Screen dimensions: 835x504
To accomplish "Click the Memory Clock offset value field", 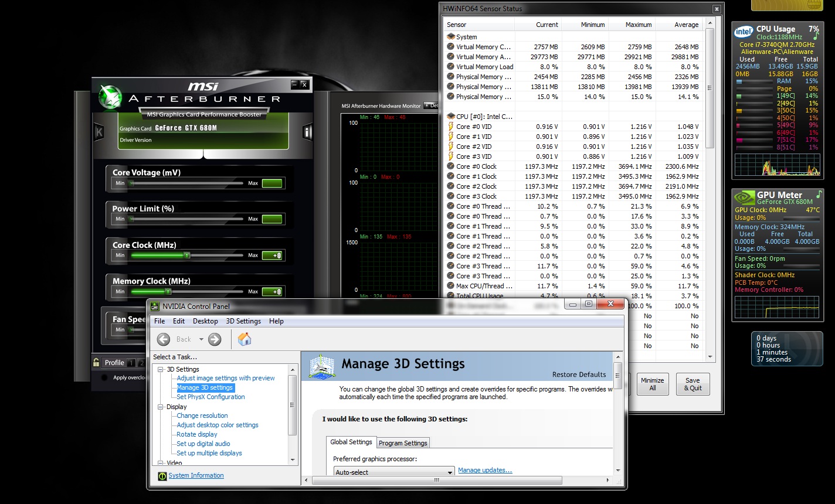I will pos(272,291).
